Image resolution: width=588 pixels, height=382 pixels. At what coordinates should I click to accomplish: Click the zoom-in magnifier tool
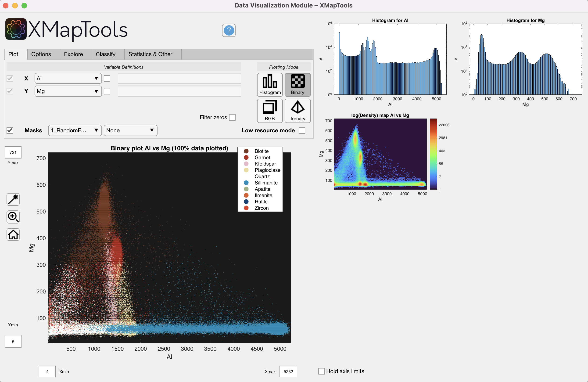[13, 217]
